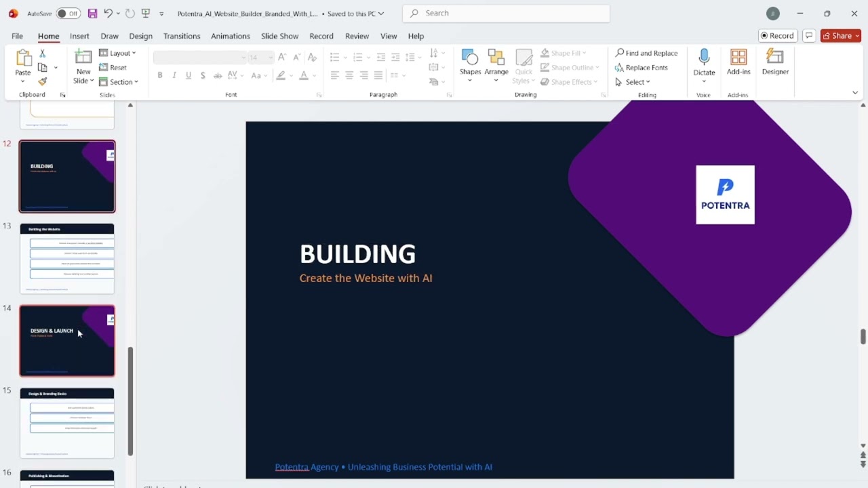Open the font name combo box
Screen dimensions: 868x488
point(200,58)
